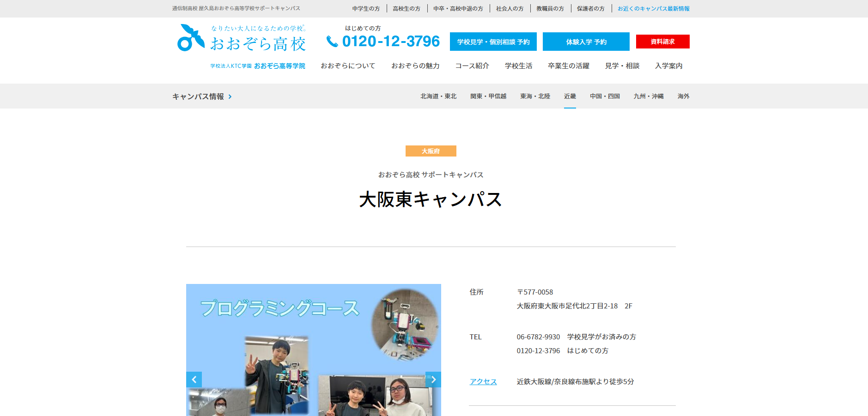Click the おおぞら高校 bird logo
Image resolution: width=868 pixels, height=416 pixels.
click(191, 38)
